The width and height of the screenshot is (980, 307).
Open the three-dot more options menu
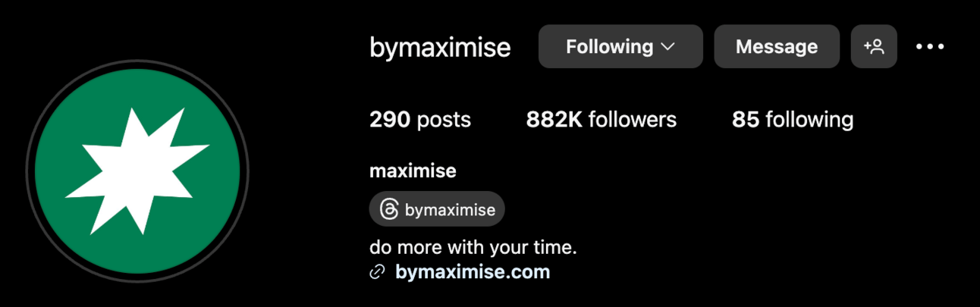930,46
